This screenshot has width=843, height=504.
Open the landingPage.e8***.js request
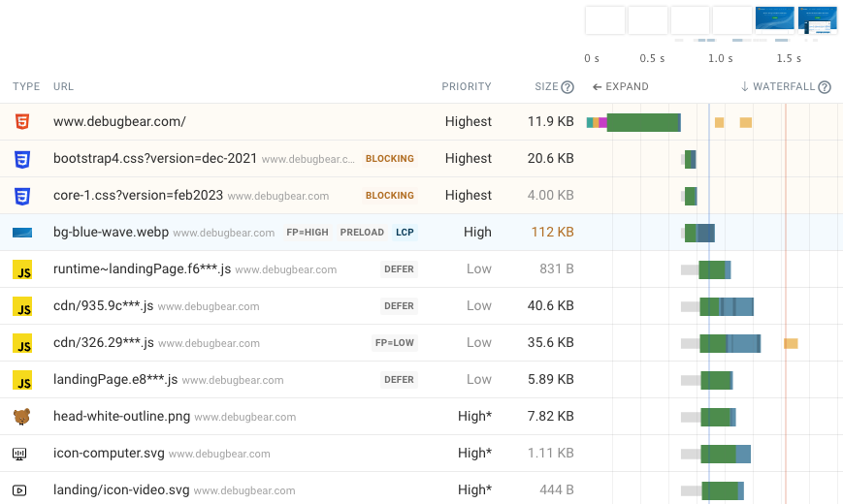coord(421,380)
